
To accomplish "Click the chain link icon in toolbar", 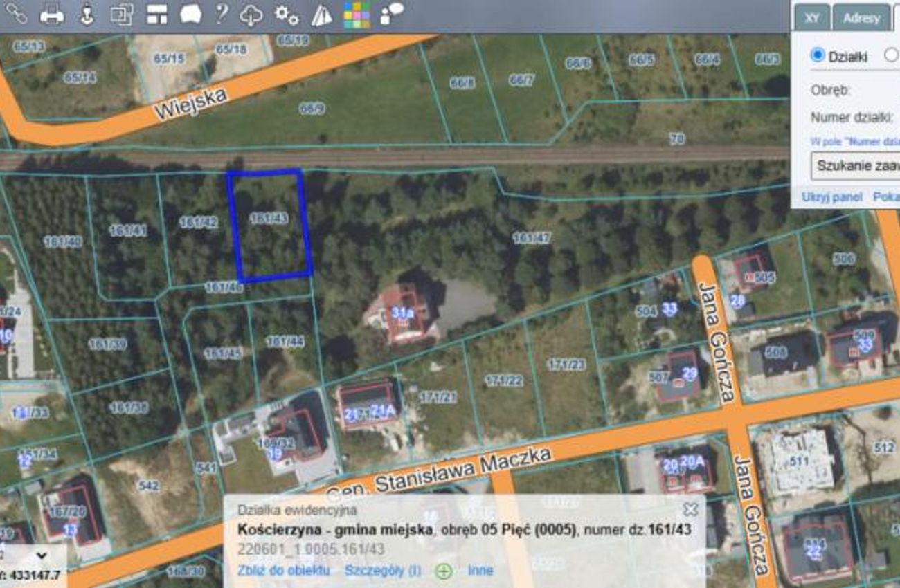I will [x=15, y=14].
